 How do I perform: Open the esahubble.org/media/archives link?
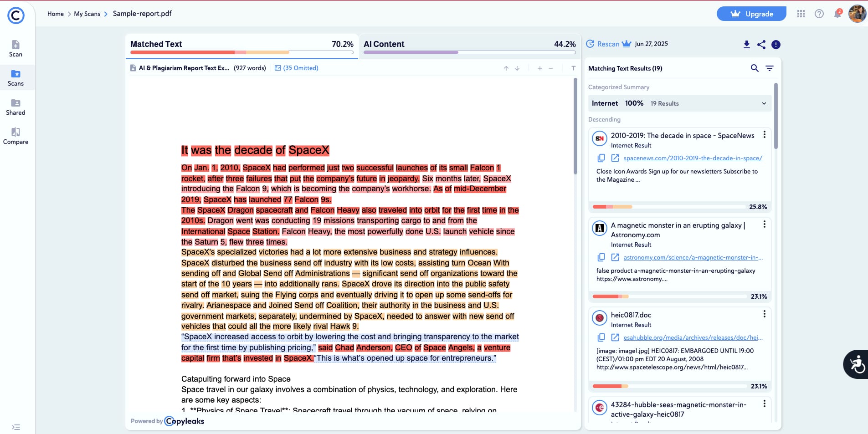pos(693,337)
